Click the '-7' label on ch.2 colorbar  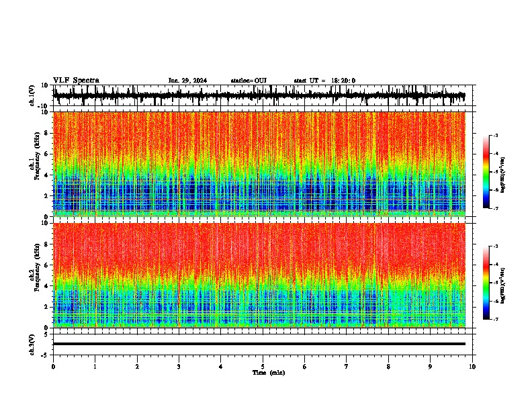point(496,319)
